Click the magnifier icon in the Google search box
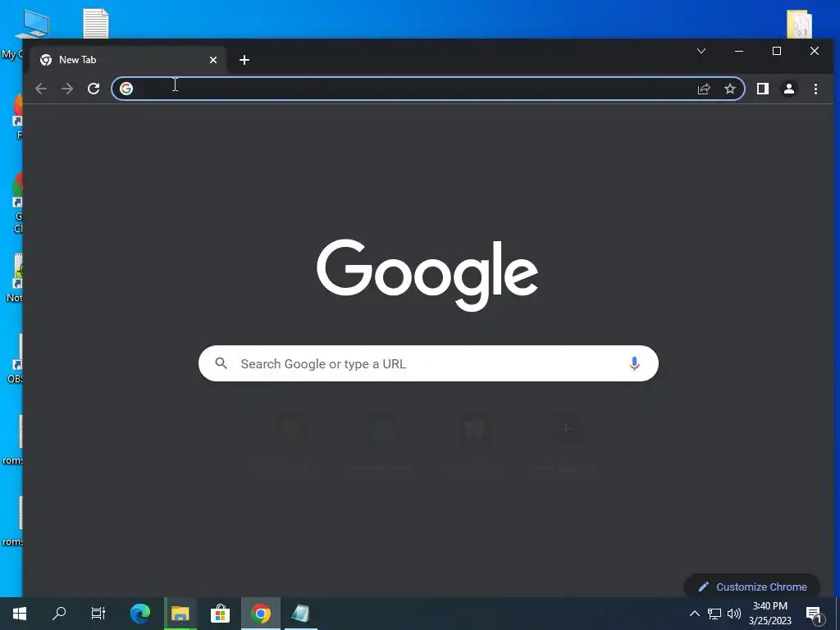Image resolution: width=840 pixels, height=630 pixels. (x=221, y=363)
